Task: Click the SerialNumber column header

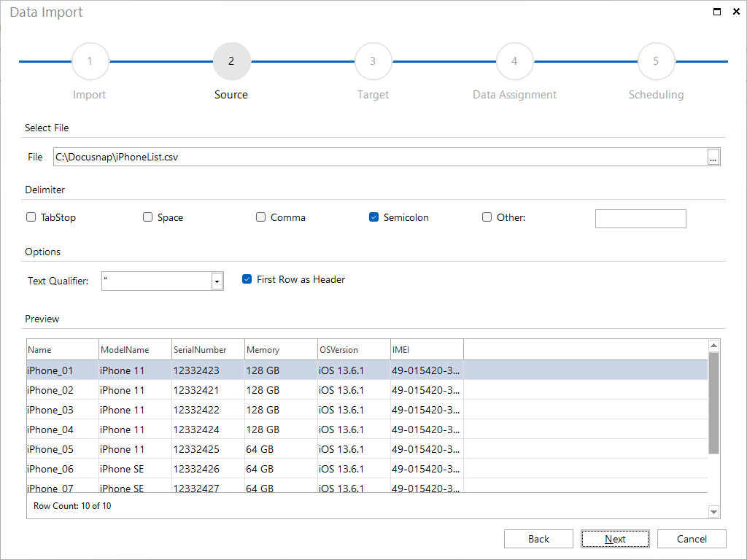Action: pos(208,349)
